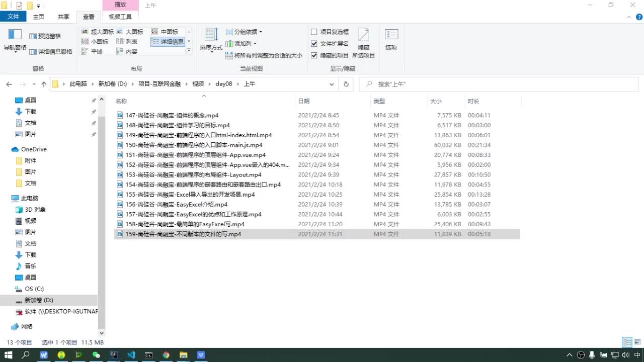Switch to View (查看) ribbon tab
Screen dimensions: 644x362
point(89,17)
